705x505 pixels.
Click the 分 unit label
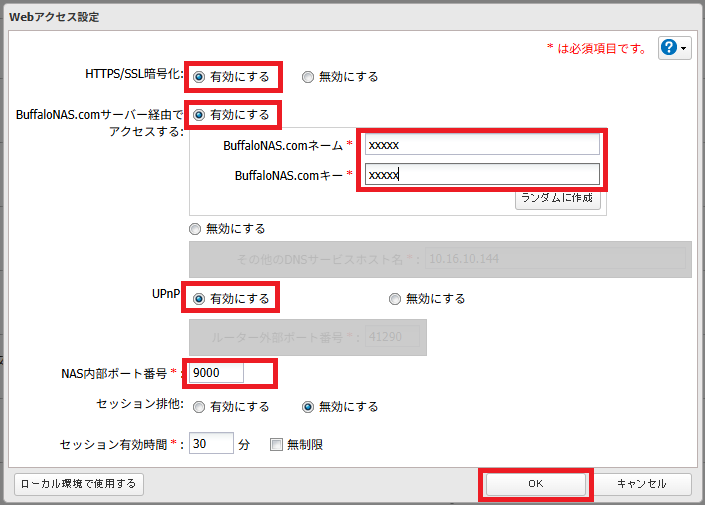point(244,445)
